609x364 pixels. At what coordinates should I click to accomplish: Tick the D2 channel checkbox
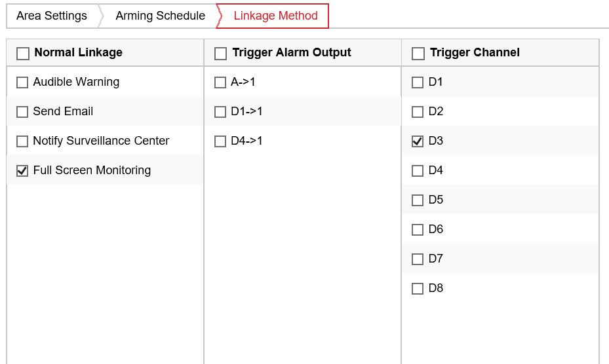tap(418, 112)
